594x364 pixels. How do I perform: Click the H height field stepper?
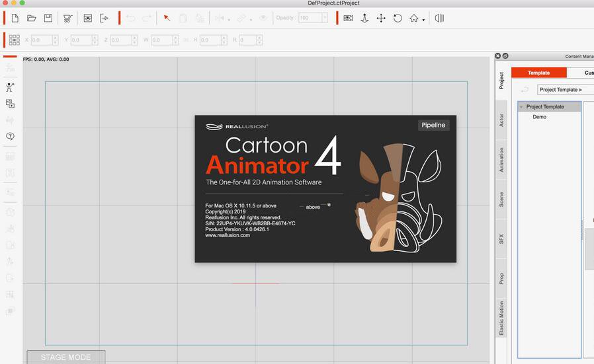[x=224, y=40]
